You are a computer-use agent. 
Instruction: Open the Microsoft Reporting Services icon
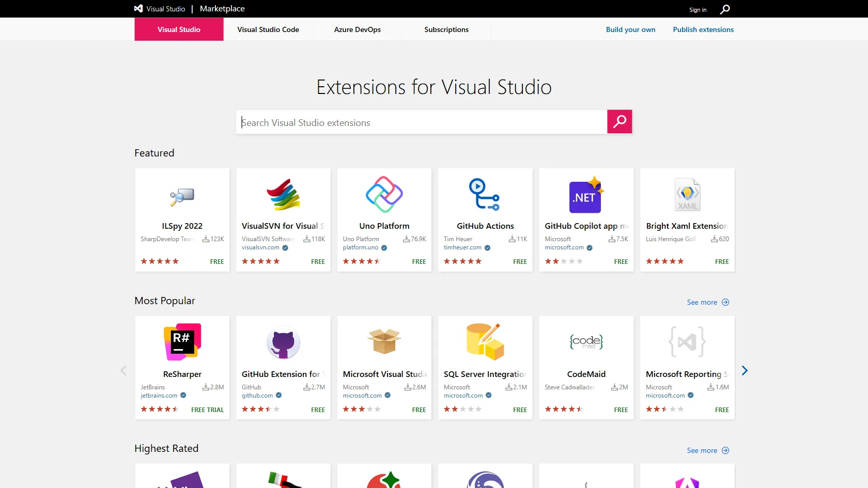click(687, 342)
